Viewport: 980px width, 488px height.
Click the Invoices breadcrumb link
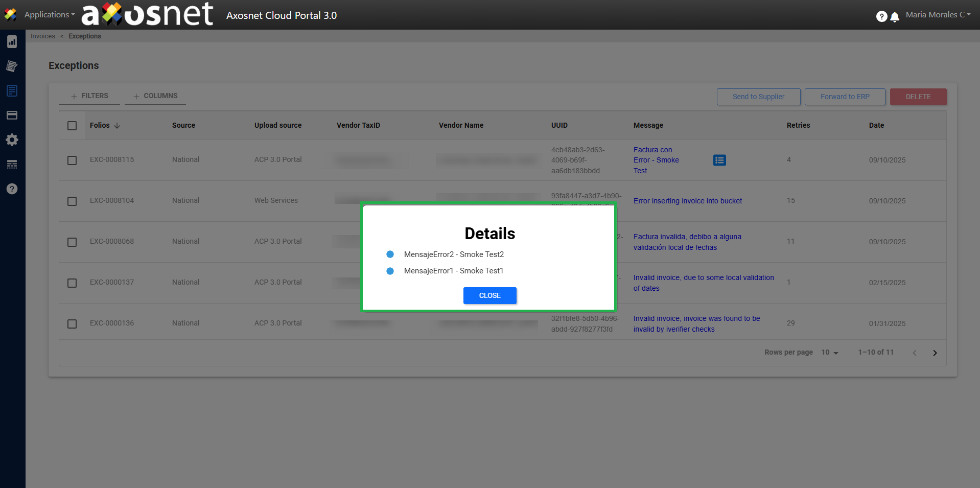[x=43, y=36]
